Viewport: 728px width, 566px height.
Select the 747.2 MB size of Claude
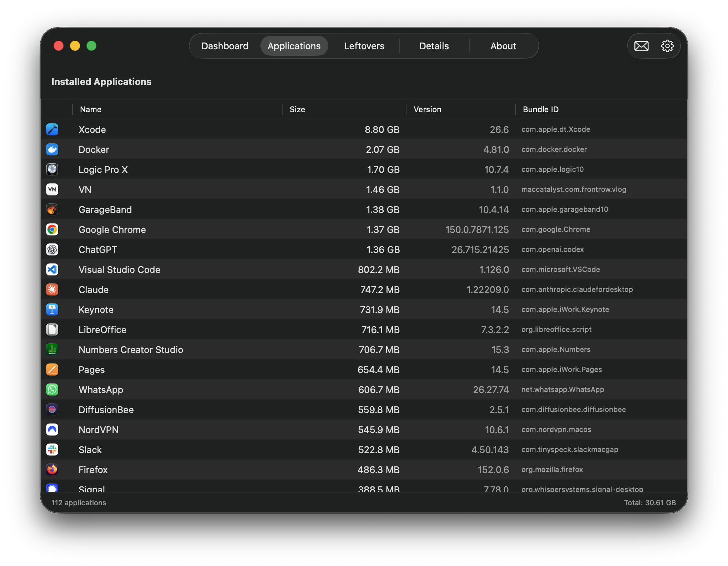pos(380,290)
